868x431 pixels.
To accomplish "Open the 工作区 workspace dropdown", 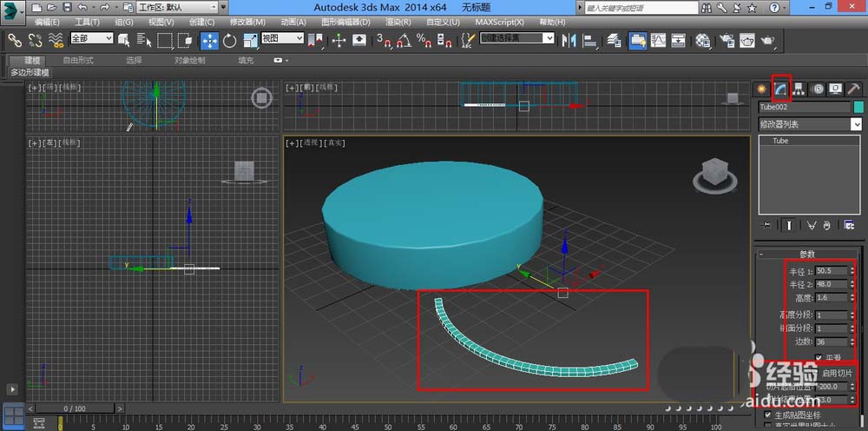I will coord(178,8).
